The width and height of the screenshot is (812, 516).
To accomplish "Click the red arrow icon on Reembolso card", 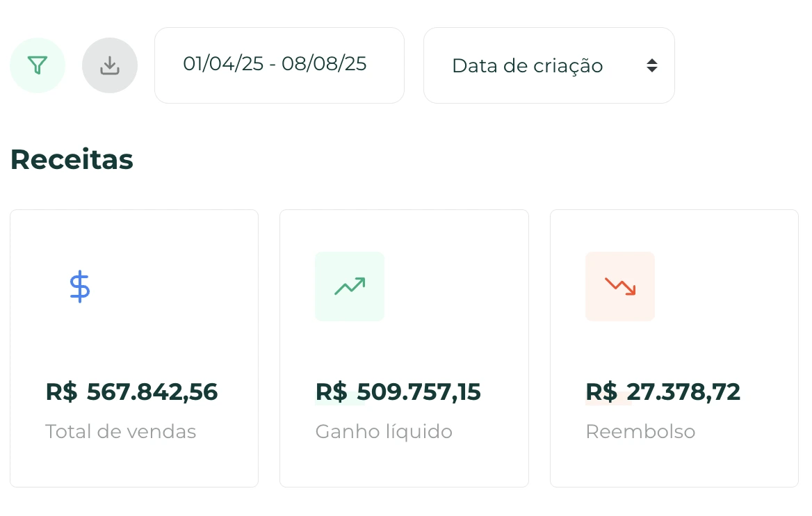I will [x=620, y=286].
